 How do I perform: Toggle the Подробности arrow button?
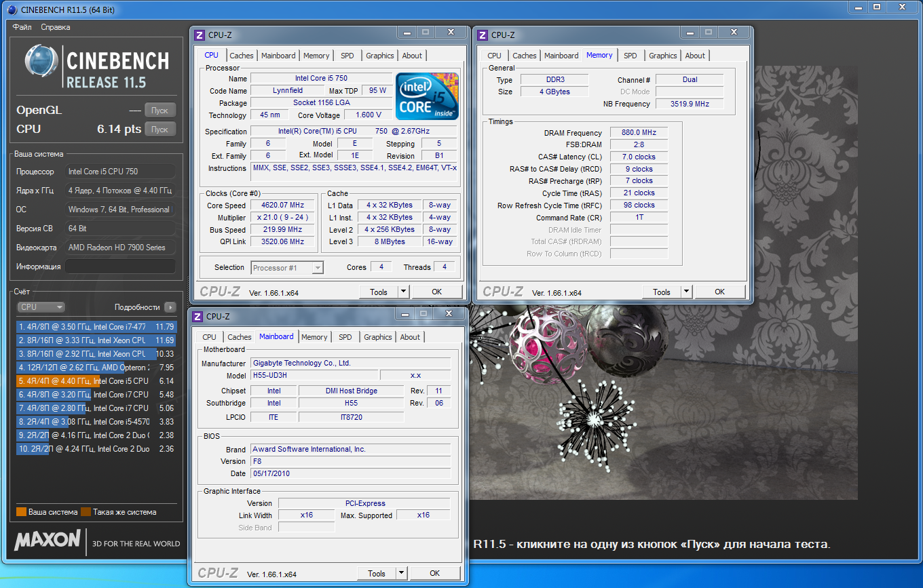pyautogui.click(x=170, y=307)
